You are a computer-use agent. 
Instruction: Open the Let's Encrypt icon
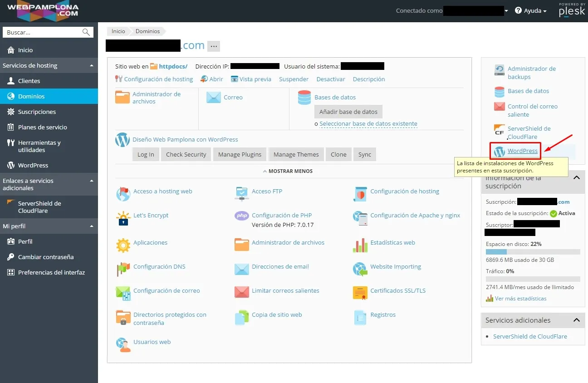tap(123, 219)
